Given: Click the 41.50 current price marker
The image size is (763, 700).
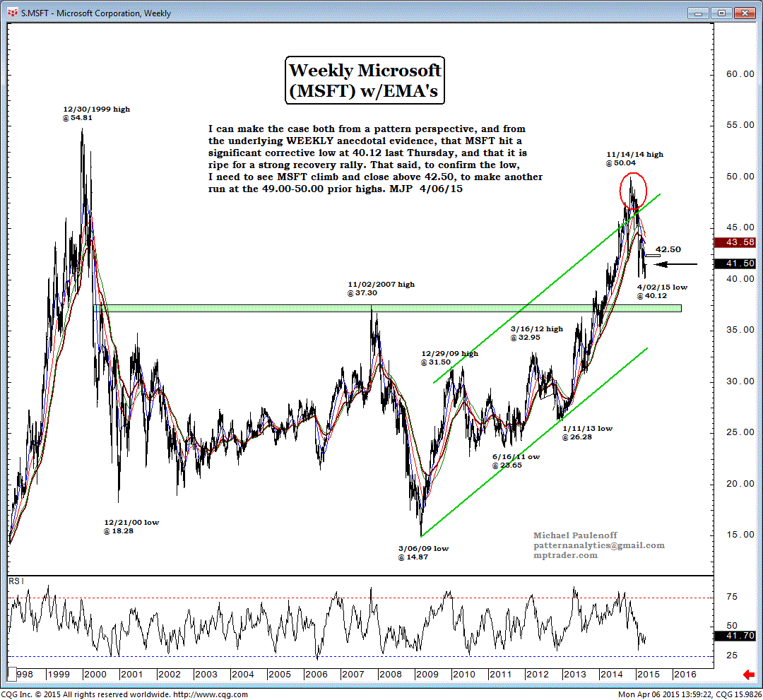Looking at the screenshot, I should point(735,263).
